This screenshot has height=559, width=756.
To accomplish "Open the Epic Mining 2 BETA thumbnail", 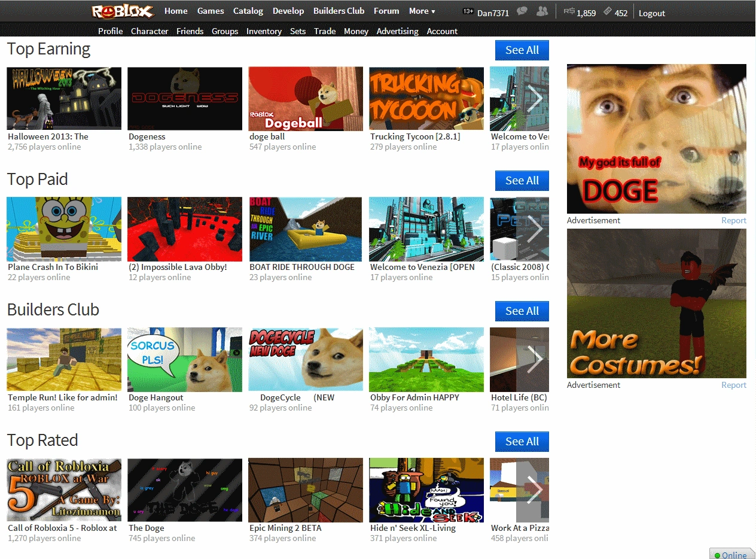I will point(306,490).
